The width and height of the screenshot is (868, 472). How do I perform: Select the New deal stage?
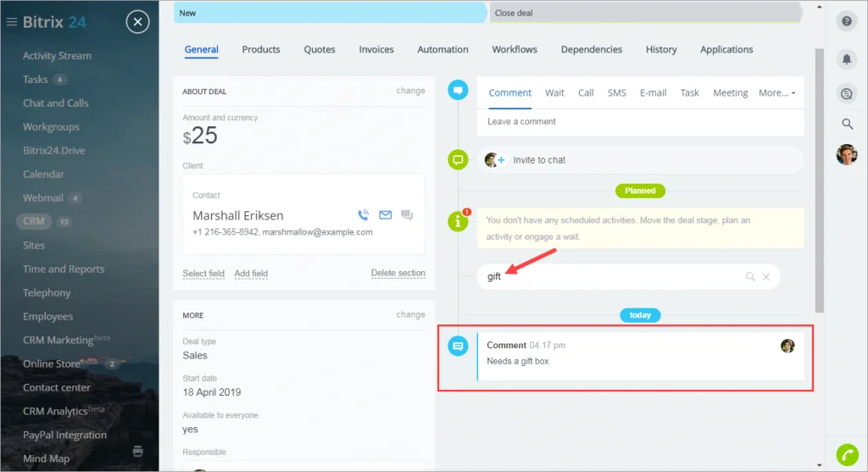pos(330,13)
